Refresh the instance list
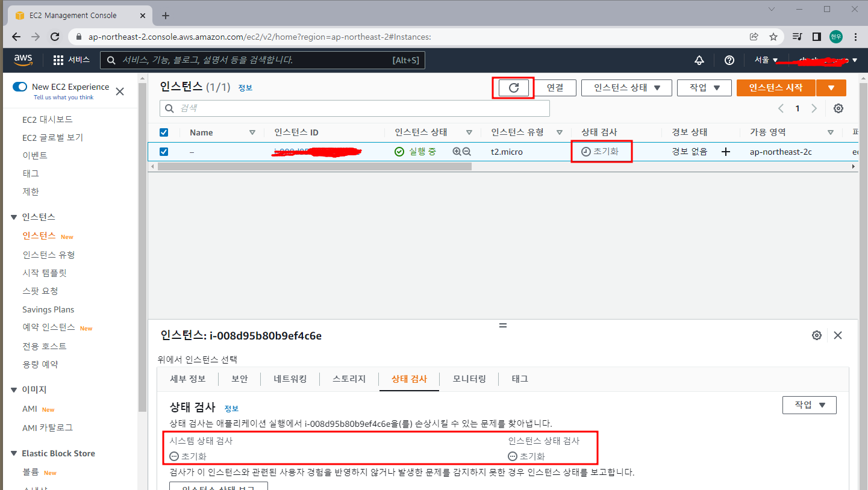Image resolution: width=868 pixels, height=490 pixels. tap(513, 87)
